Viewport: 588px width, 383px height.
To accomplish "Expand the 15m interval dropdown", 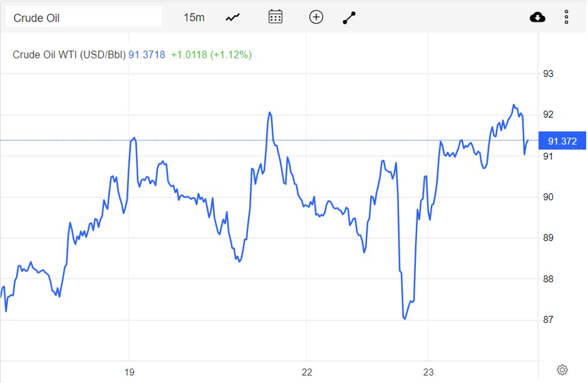I will [x=194, y=17].
